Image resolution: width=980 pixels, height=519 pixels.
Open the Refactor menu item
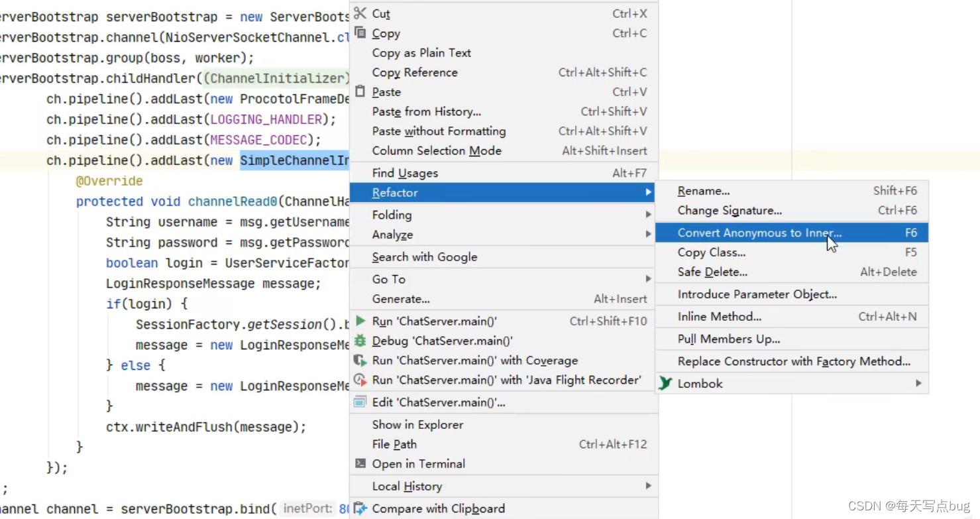504,192
